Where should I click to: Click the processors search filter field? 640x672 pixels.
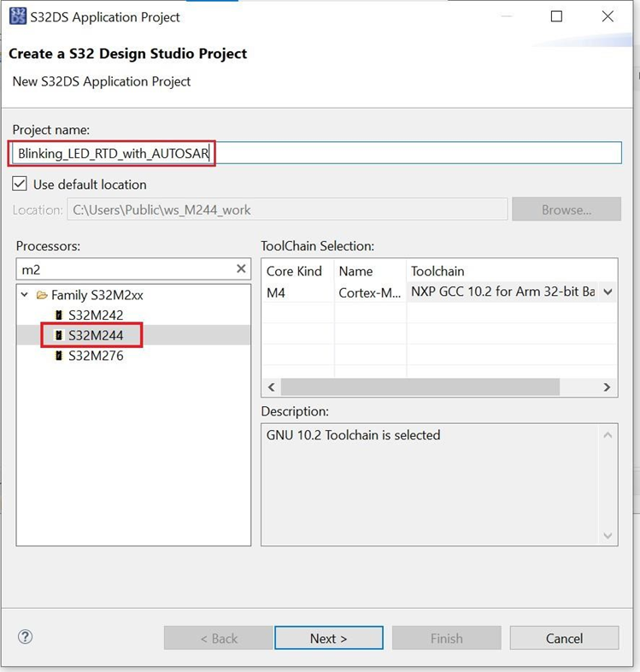pyautogui.click(x=124, y=269)
